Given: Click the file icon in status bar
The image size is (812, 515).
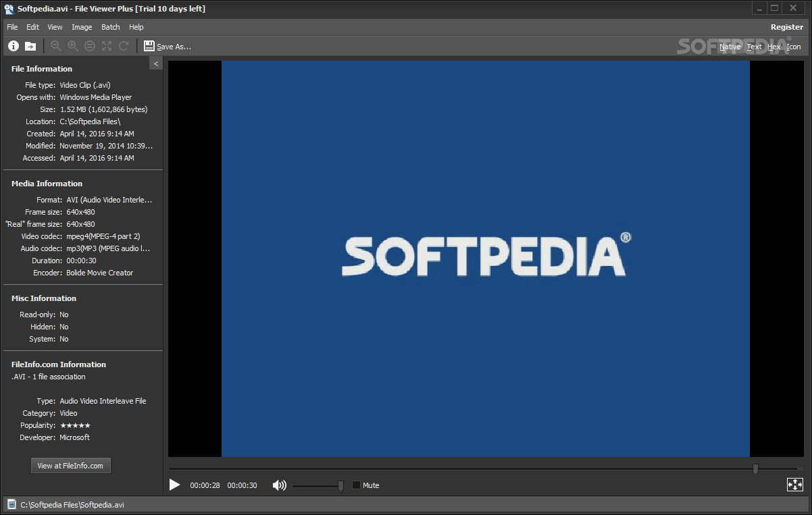Looking at the screenshot, I should [11, 504].
